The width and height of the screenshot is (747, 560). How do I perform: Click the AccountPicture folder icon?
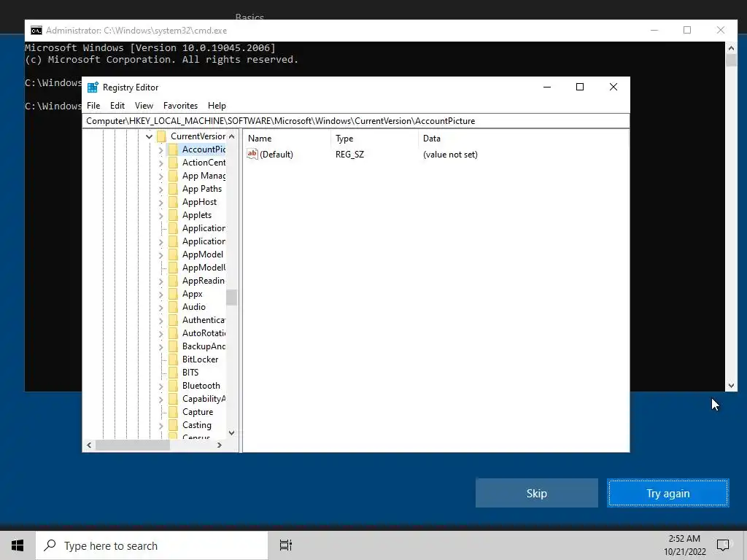coord(174,149)
